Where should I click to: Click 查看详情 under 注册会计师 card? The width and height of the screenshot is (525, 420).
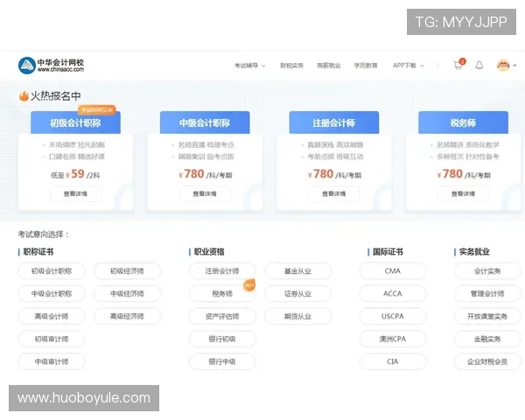pos(334,194)
